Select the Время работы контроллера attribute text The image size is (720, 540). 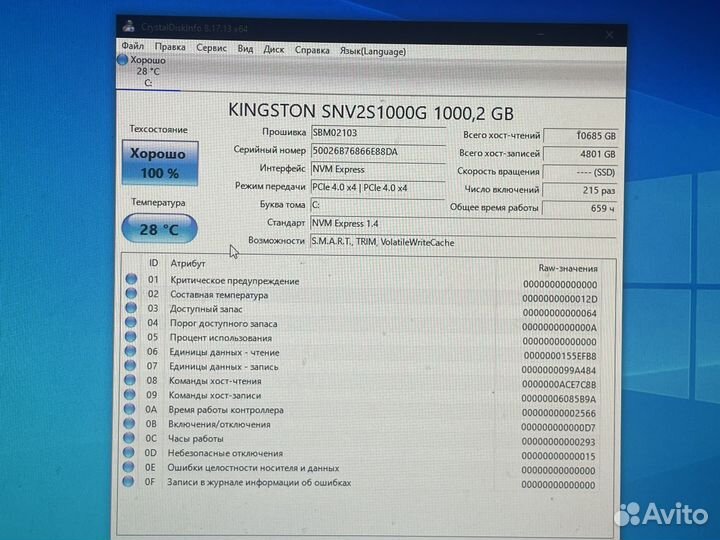point(226,410)
